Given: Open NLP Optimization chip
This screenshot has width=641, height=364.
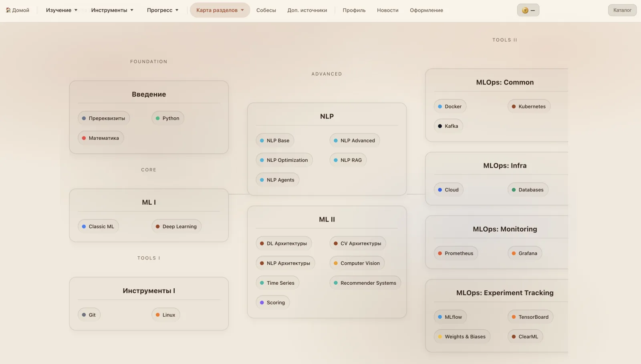Looking at the screenshot, I should 284,160.
